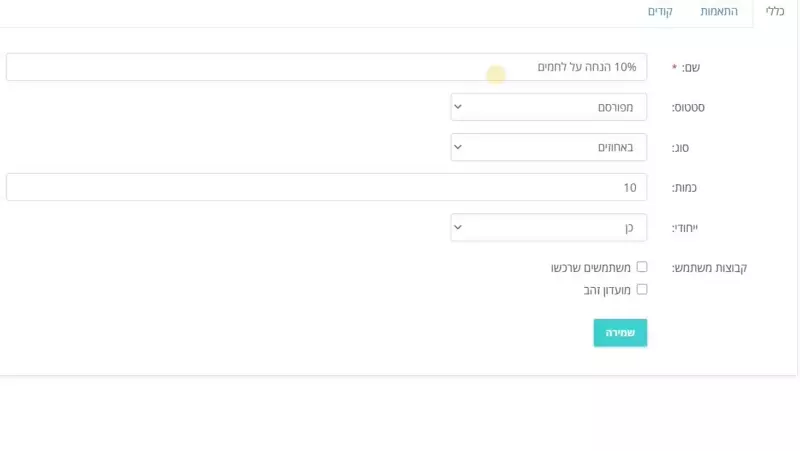Switch to the קודים tab

click(x=660, y=11)
